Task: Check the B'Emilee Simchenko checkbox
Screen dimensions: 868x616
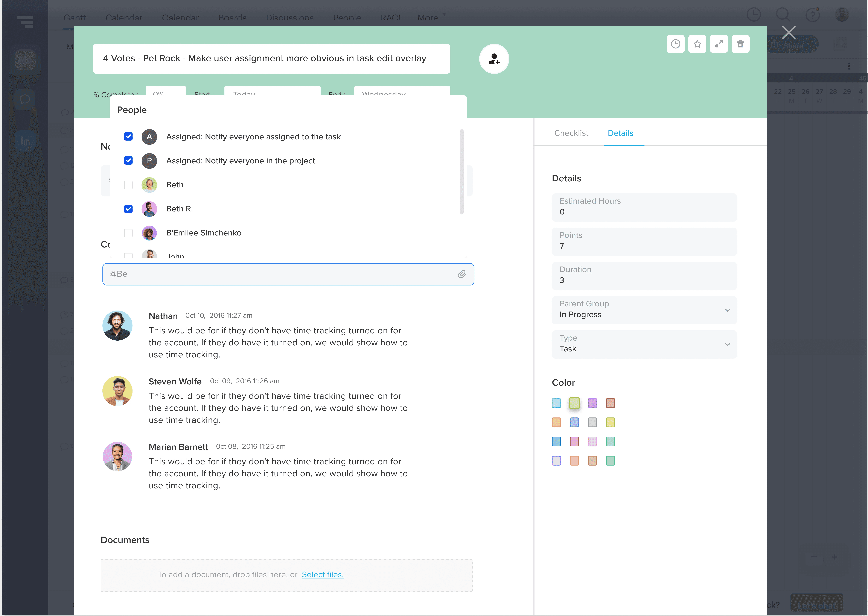Action: coord(128,233)
